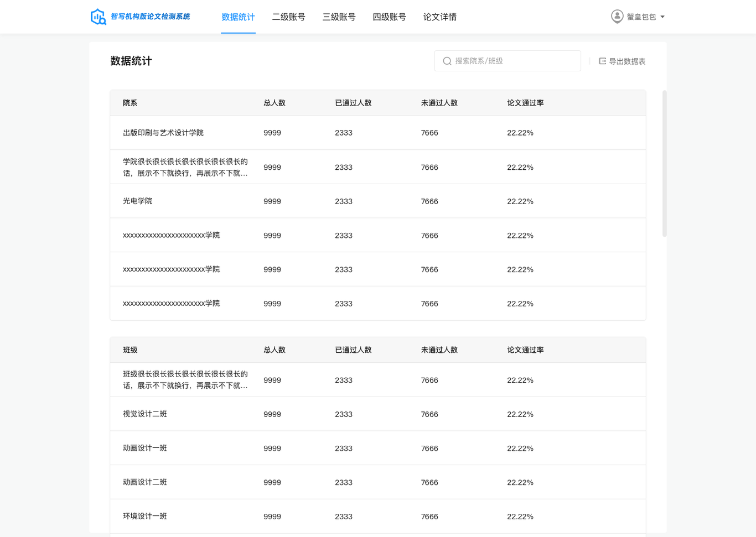This screenshot has height=537, width=756.
Task: Click 22.22% in the 环境设计一班 row
Action: pyautogui.click(x=520, y=517)
